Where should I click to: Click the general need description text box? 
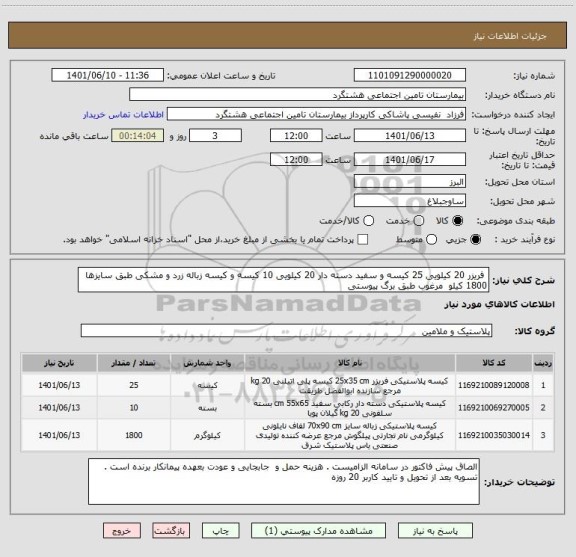pyautogui.click(x=283, y=280)
